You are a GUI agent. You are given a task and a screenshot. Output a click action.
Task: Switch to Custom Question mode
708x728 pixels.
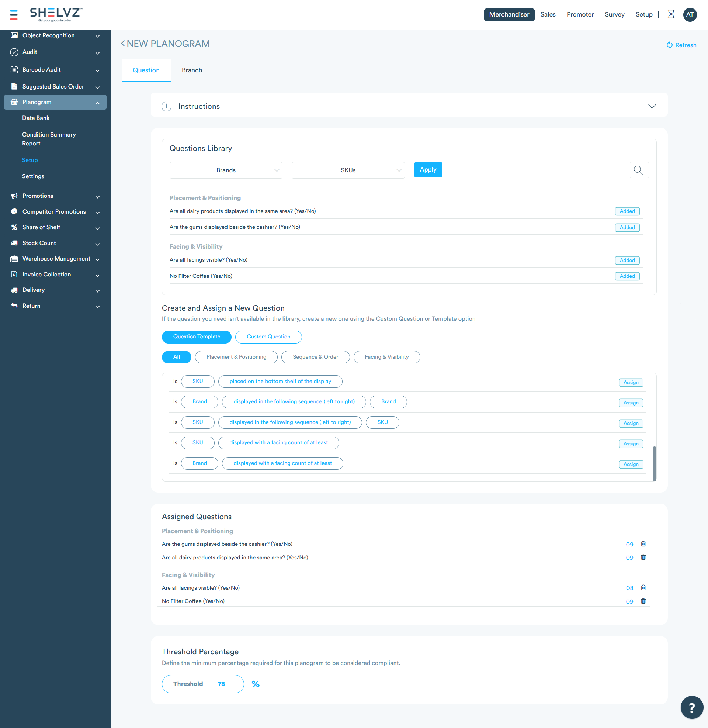268,337
